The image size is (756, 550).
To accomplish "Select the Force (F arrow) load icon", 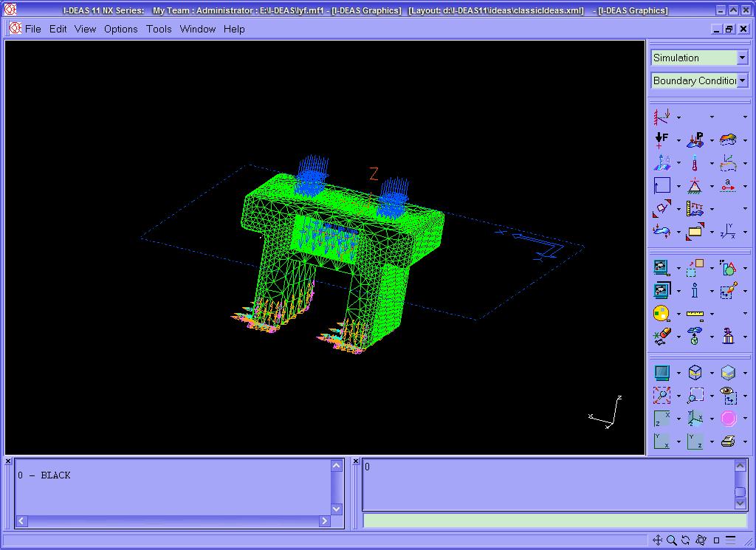I will 661,140.
